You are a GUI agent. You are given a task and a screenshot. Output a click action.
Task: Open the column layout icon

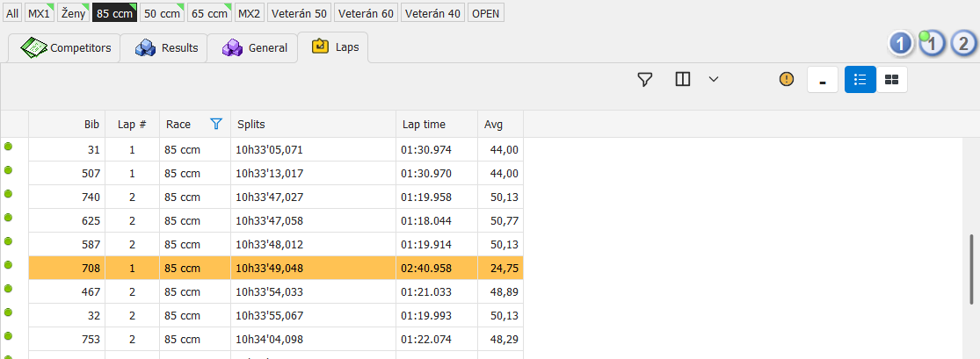(x=683, y=79)
